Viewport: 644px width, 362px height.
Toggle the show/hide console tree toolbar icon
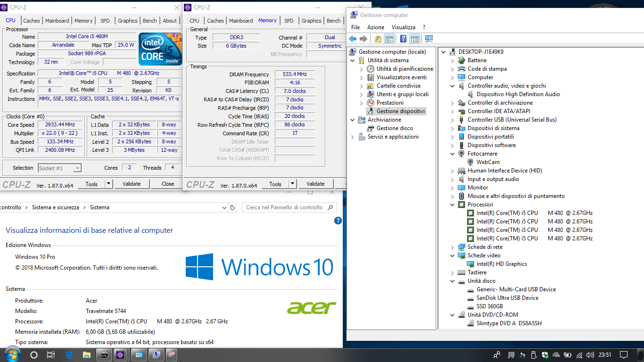coord(389,39)
